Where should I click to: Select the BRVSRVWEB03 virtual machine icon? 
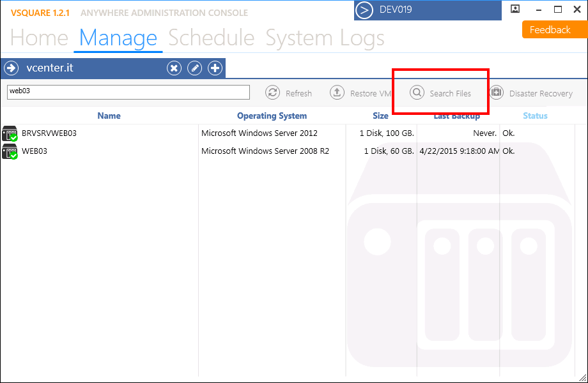click(10, 133)
